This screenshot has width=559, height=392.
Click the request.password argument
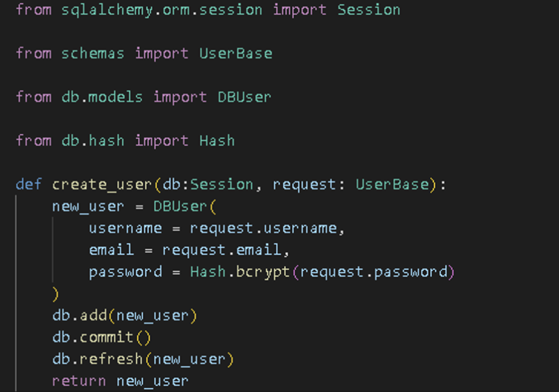[374, 272]
